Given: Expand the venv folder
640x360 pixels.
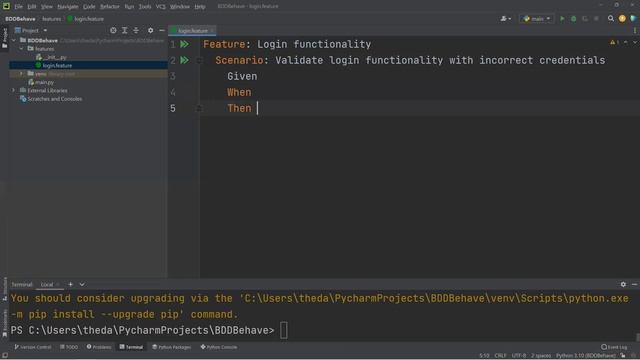Looking at the screenshot, I should [21, 74].
